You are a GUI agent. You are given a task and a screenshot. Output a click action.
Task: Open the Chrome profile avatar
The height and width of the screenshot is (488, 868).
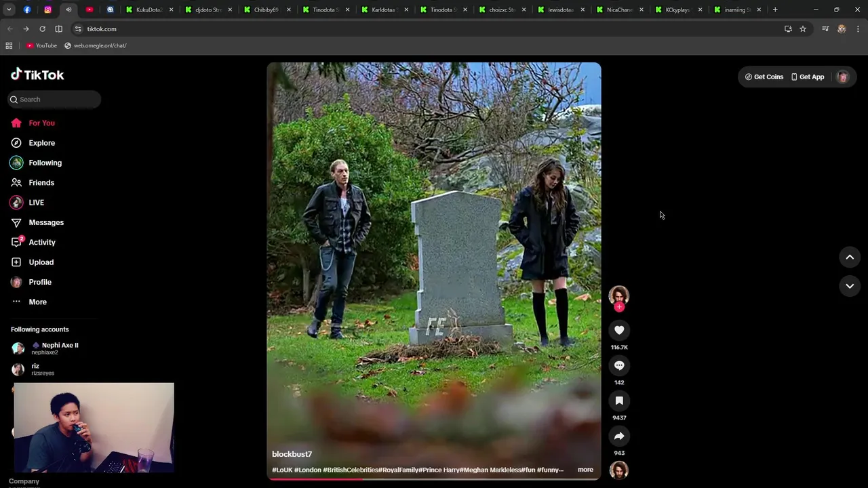(x=842, y=29)
